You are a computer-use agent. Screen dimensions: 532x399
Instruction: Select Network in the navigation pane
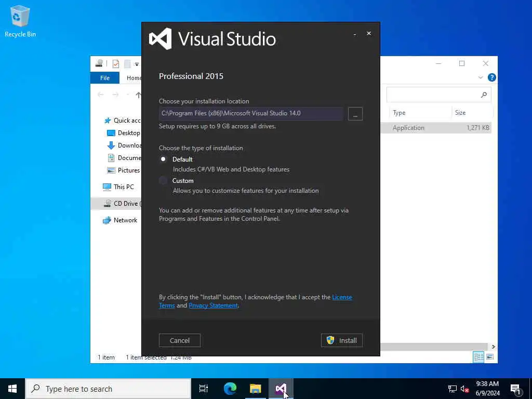click(x=120, y=220)
